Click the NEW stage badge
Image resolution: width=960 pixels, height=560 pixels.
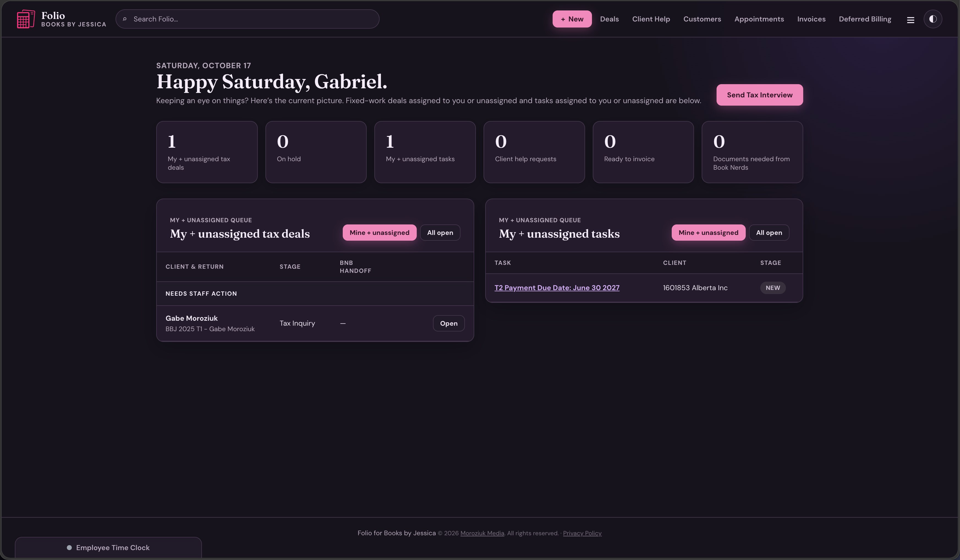pyautogui.click(x=773, y=288)
